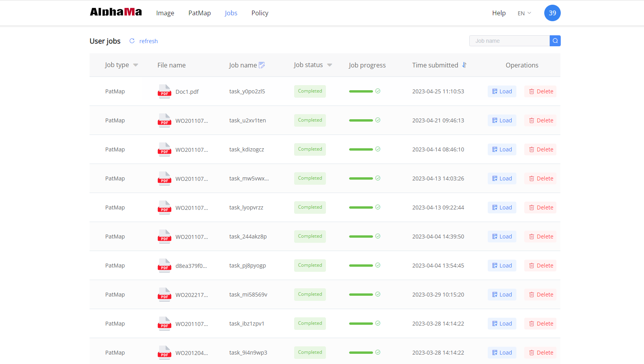Delete job task_y0po2zl5
Viewport: 644px width, 364px height.
[540, 91]
